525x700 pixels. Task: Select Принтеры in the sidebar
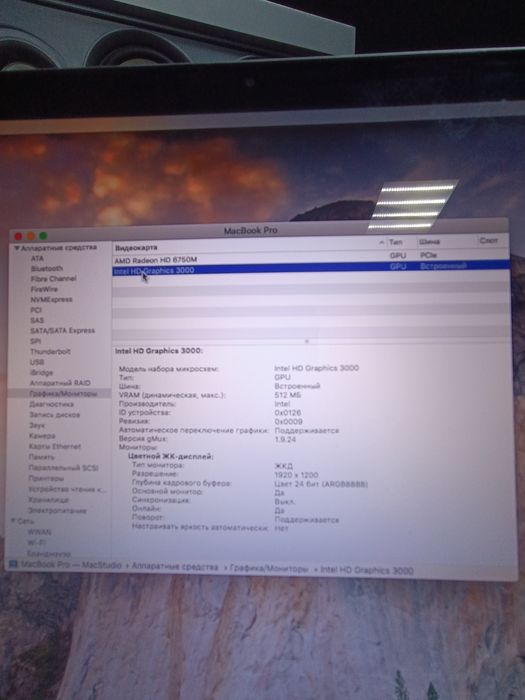point(46,479)
